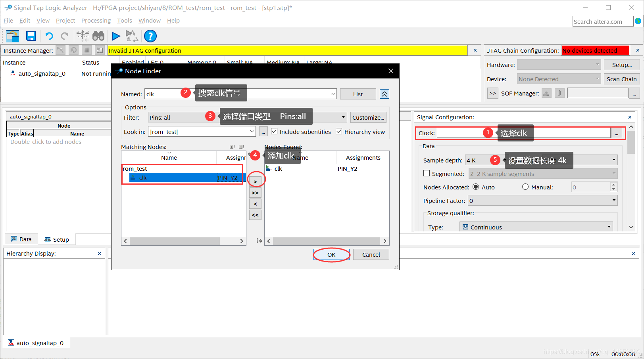Open the sample segments dropdown
This screenshot has height=359, width=644.
point(543,173)
